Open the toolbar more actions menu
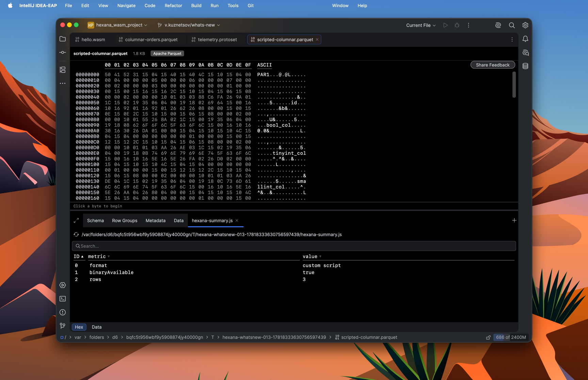The width and height of the screenshot is (588, 380). 469,25
